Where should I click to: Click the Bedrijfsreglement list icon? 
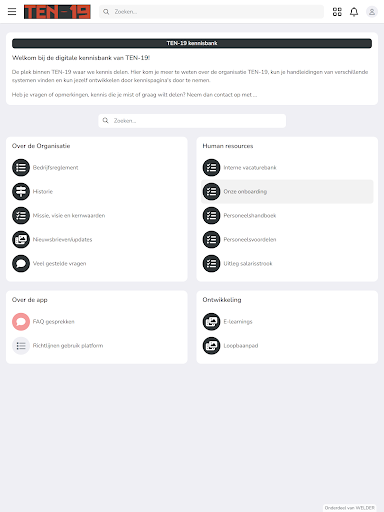21,167
